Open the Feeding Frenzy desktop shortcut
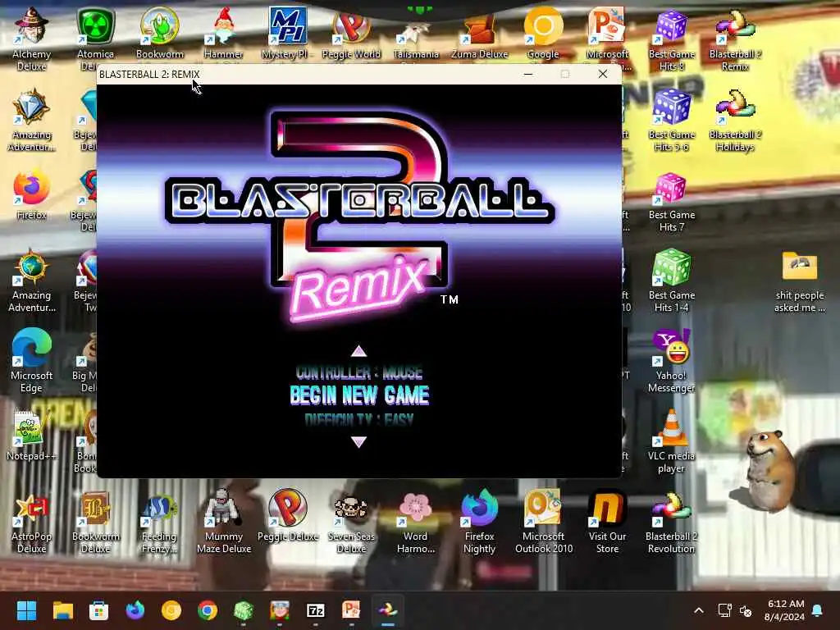840x630 pixels. pyautogui.click(x=160, y=522)
